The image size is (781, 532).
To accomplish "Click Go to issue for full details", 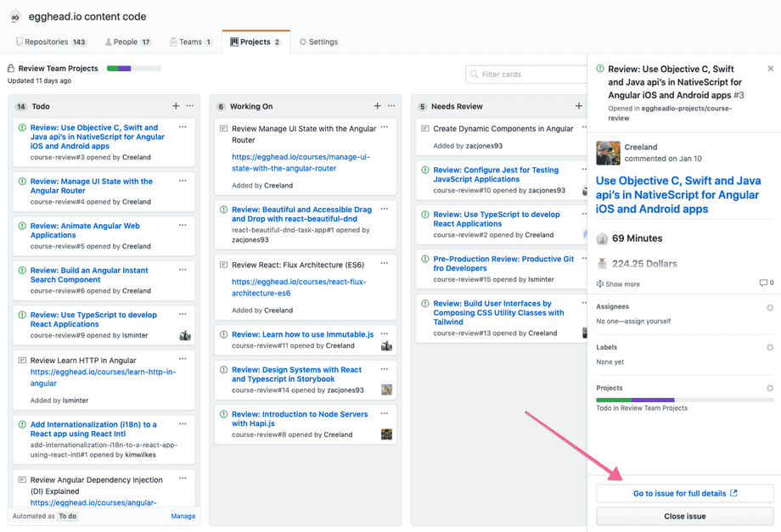I will pos(685,493).
